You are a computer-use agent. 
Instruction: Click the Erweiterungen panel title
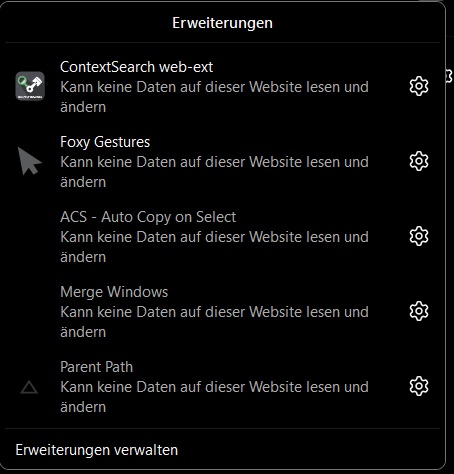click(x=222, y=23)
